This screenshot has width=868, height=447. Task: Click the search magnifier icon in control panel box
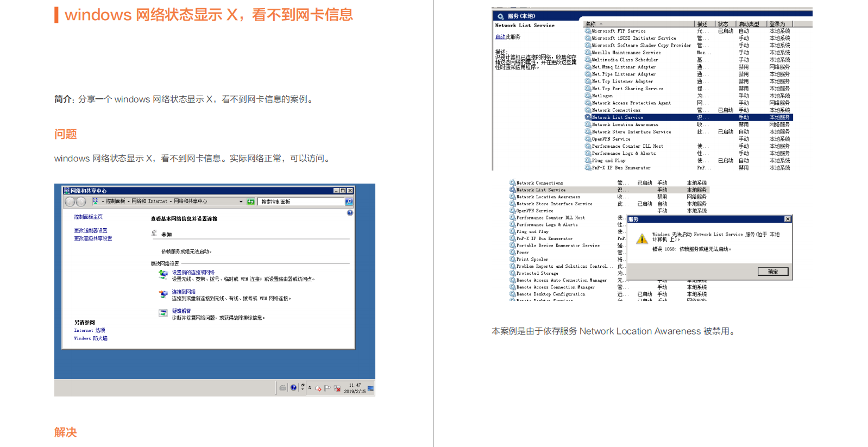tap(349, 202)
